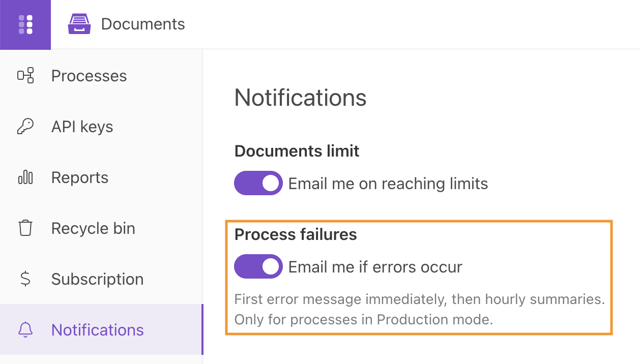Viewport: 640px width, 364px height.
Task: Switch to the Processes section
Action: (89, 75)
